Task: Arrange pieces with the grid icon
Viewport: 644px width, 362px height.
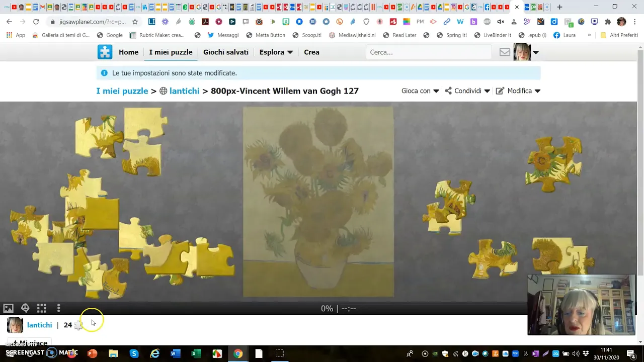Action: (42, 308)
